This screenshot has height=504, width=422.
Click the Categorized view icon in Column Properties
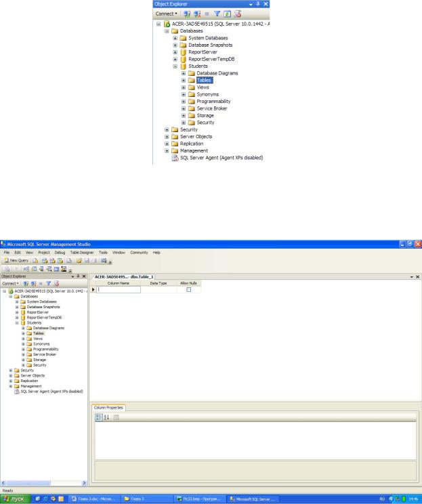(x=99, y=417)
